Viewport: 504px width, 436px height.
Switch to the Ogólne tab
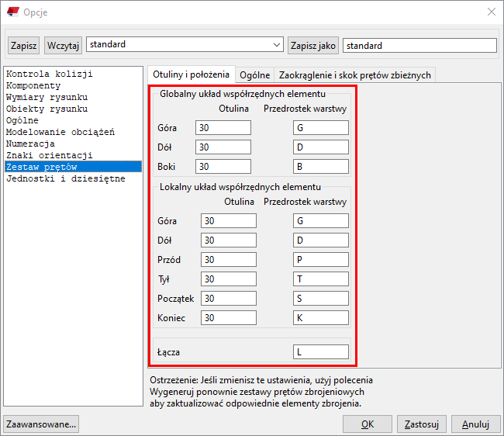pos(254,74)
